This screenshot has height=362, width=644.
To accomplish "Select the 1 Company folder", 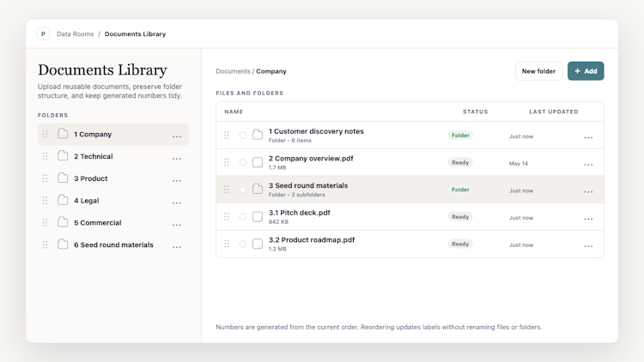I will (x=113, y=134).
